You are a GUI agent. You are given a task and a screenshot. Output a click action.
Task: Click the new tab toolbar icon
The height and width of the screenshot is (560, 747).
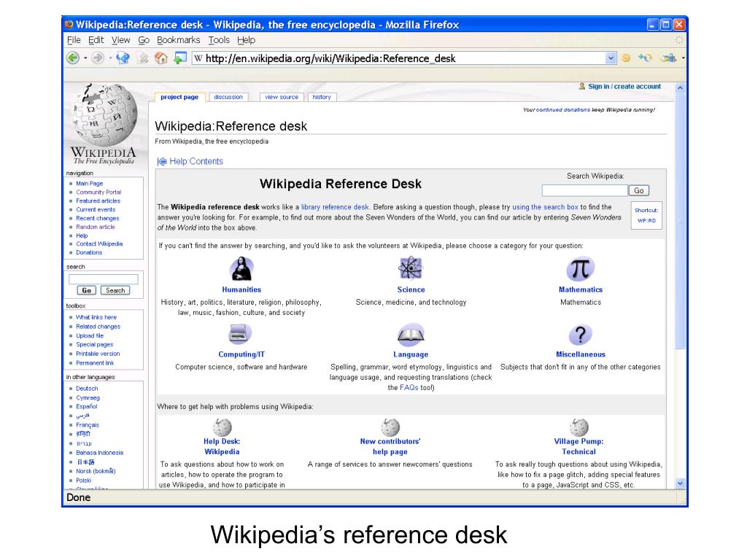(179, 58)
